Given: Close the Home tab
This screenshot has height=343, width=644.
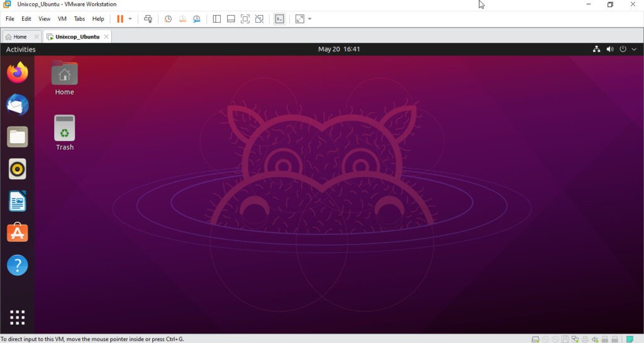Looking at the screenshot, I should [36, 37].
